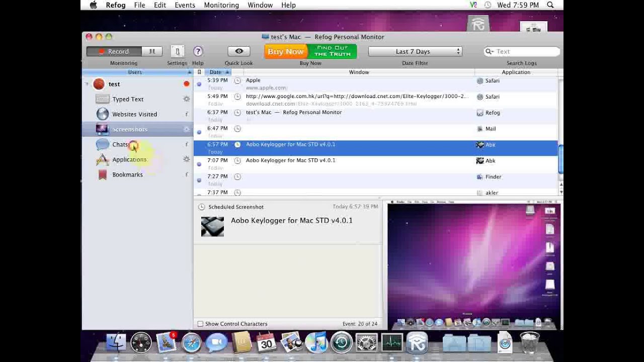Image resolution: width=644 pixels, height=362 pixels.
Task: Click the gear icon beside Typed Text
Action: [186, 99]
